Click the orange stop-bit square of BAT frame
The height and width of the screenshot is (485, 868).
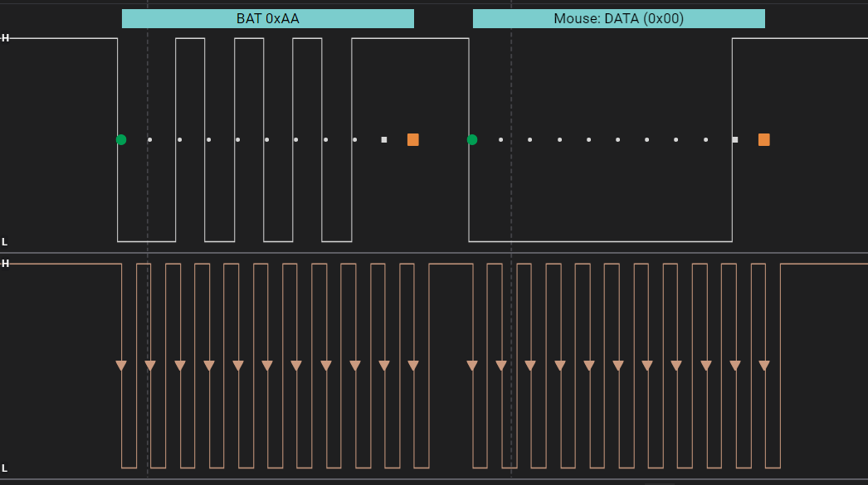(x=413, y=140)
